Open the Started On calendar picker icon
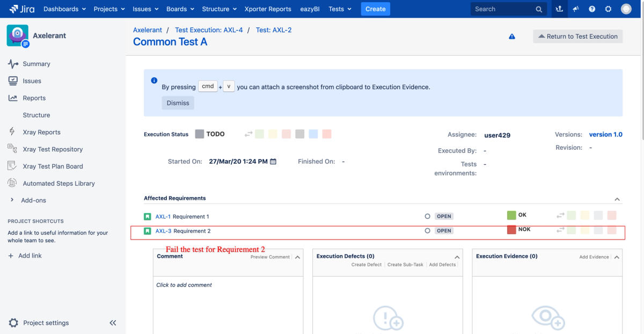This screenshot has height=334, width=644. 273,161
